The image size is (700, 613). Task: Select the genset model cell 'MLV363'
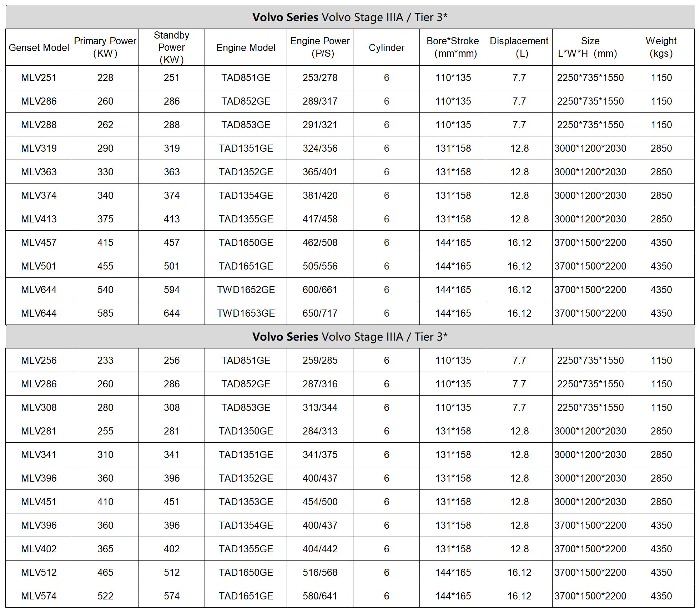click(39, 172)
